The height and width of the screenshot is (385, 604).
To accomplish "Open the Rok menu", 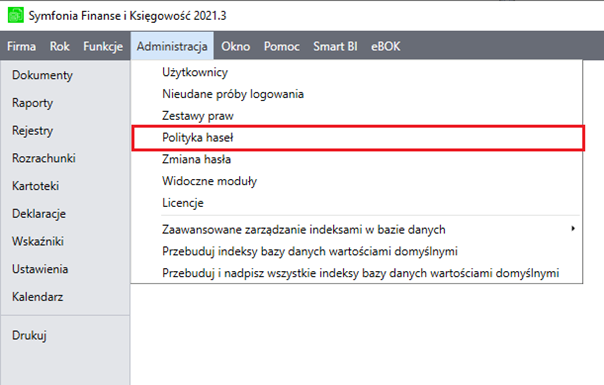I will (x=60, y=46).
